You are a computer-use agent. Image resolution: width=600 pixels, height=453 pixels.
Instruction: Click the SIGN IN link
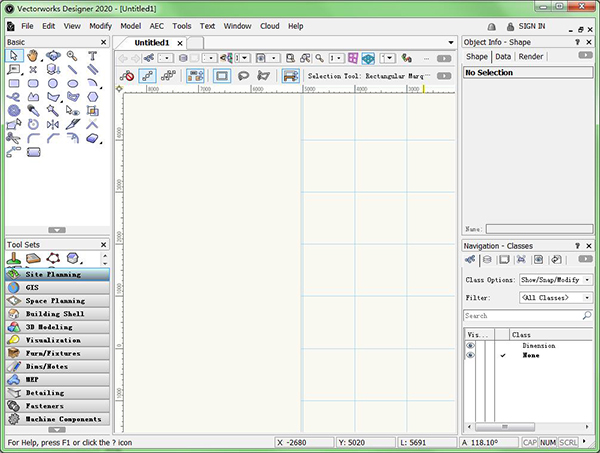point(532,25)
